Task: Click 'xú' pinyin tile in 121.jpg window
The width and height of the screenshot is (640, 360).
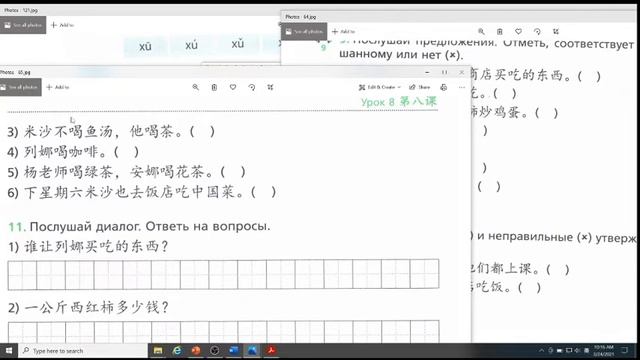Action: pos(191,45)
